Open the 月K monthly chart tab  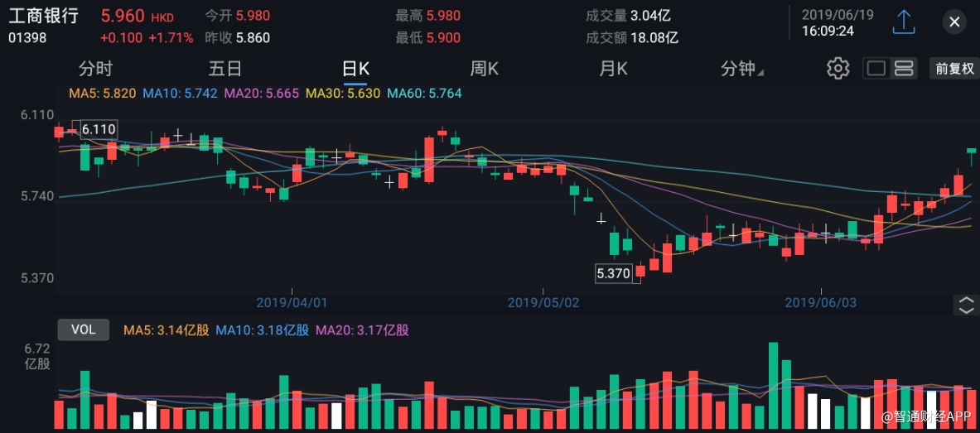point(613,69)
